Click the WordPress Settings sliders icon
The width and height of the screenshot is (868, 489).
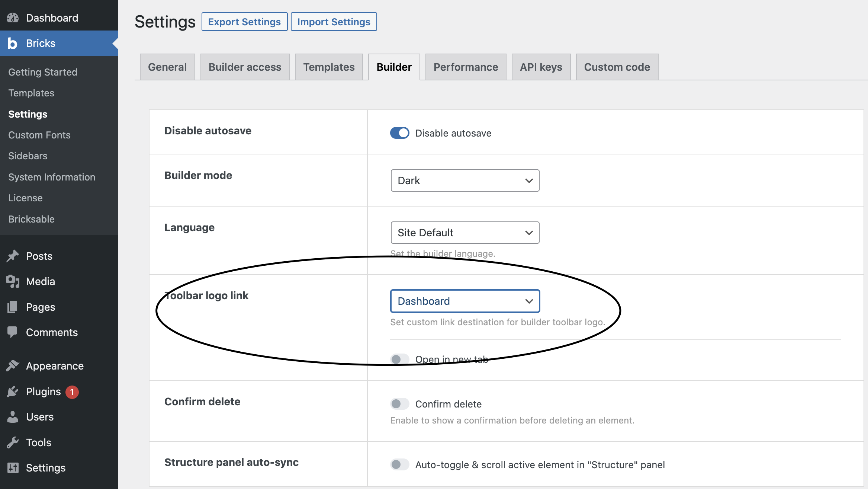click(x=13, y=468)
